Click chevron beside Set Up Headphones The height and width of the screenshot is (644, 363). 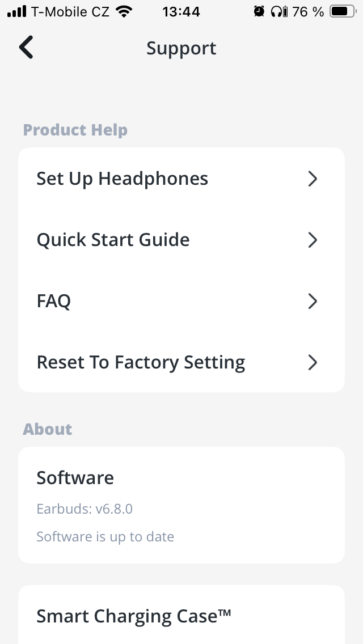(312, 179)
